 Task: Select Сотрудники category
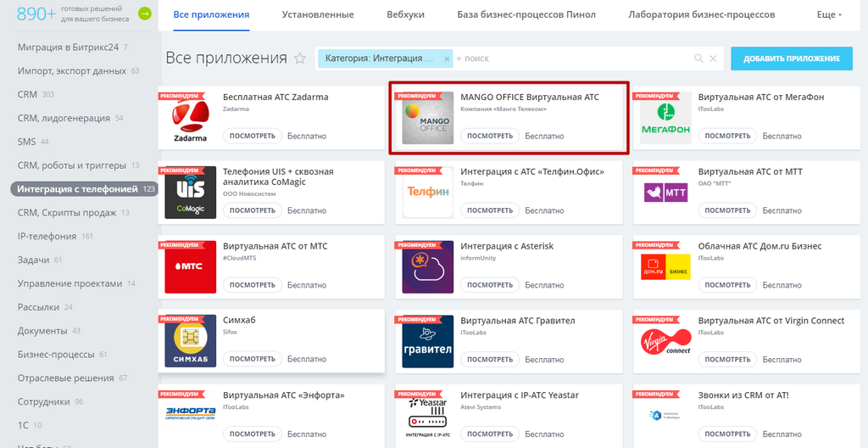pos(50,401)
